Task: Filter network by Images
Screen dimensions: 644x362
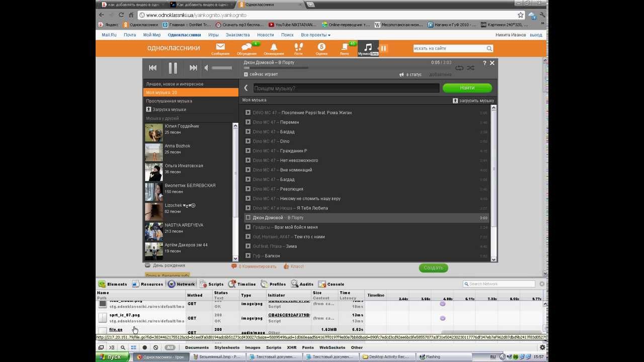Action: pos(253,347)
